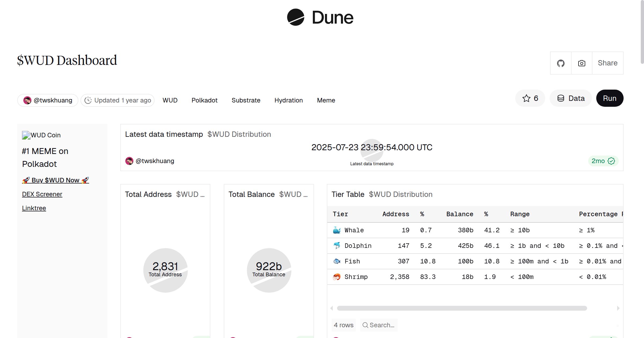This screenshot has width=644, height=338.
Task: Select the Hydration tag
Action: (x=288, y=100)
